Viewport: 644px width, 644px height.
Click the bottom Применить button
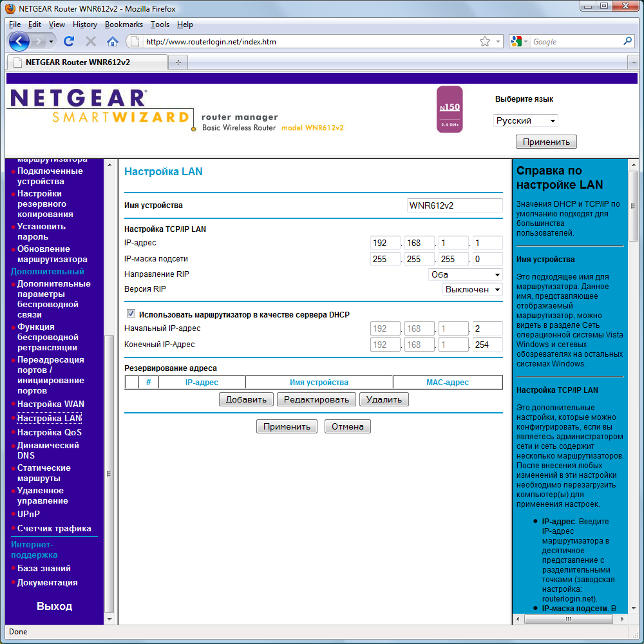(287, 426)
